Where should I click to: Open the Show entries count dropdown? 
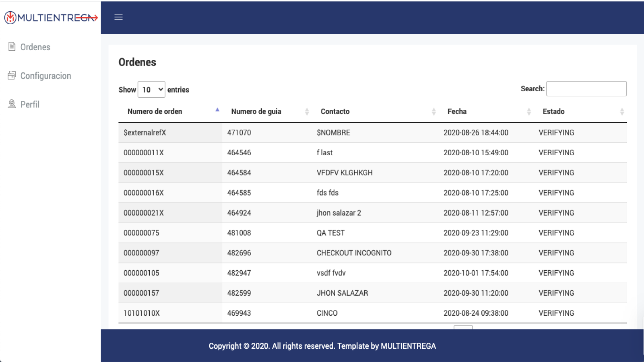tap(151, 89)
